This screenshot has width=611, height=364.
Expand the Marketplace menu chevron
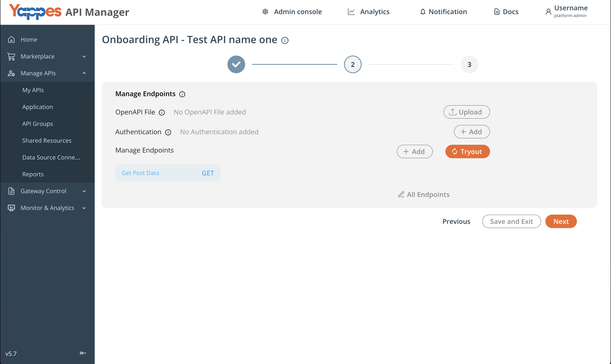84,57
